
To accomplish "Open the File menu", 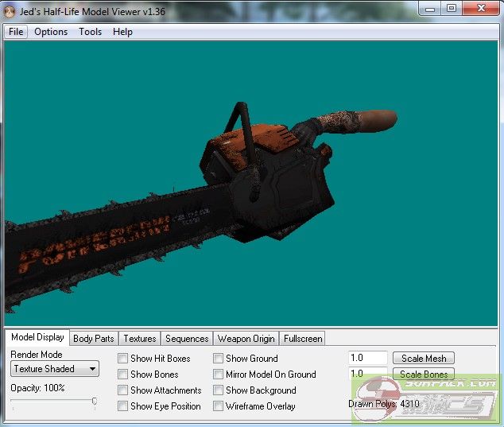I will pyautogui.click(x=16, y=32).
